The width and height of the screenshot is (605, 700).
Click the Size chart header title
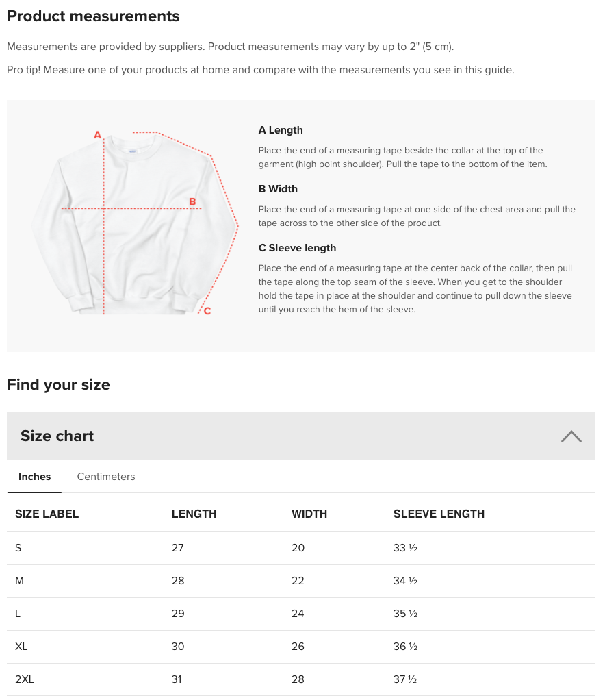pos(57,436)
